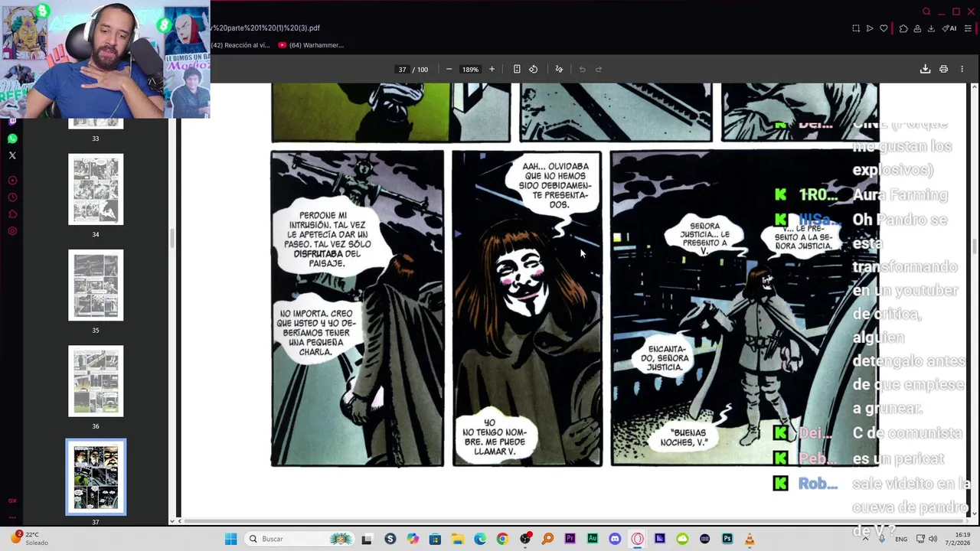
Task: Print the PDF document
Action: [943, 69]
